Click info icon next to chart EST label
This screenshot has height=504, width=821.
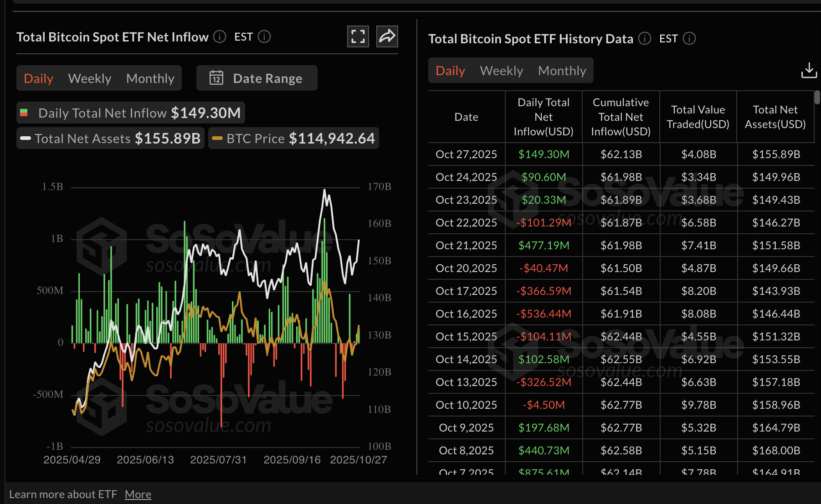264,36
